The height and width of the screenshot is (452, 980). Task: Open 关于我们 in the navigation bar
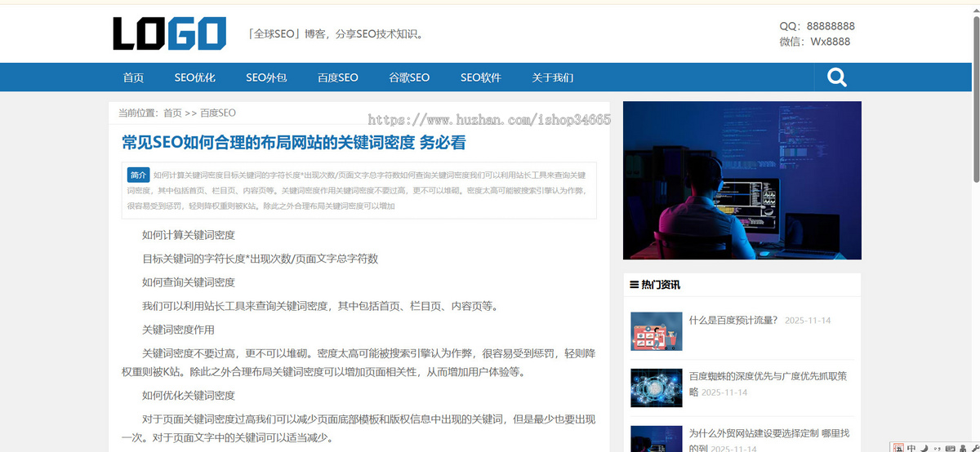pos(553,78)
